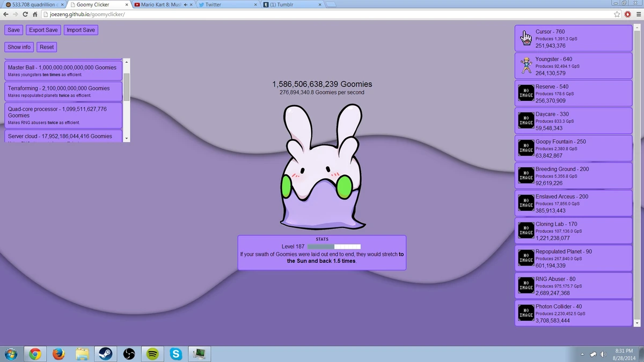Click the up arrow on the upgrades scrollbar
This screenshot has width=644, height=362.
126,62
